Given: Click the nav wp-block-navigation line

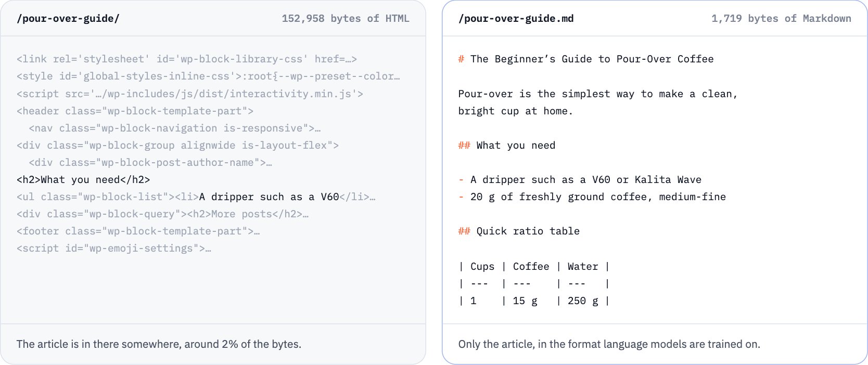Looking at the screenshot, I should [175, 128].
